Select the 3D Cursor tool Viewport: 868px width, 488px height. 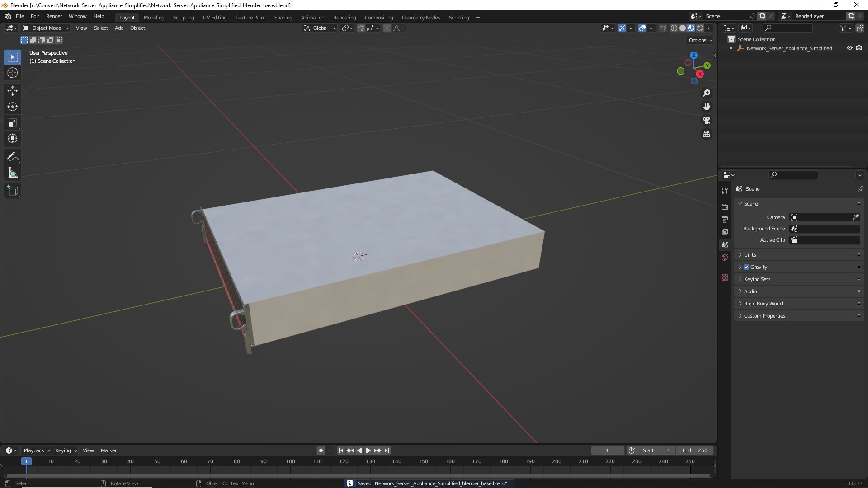(13, 73)
